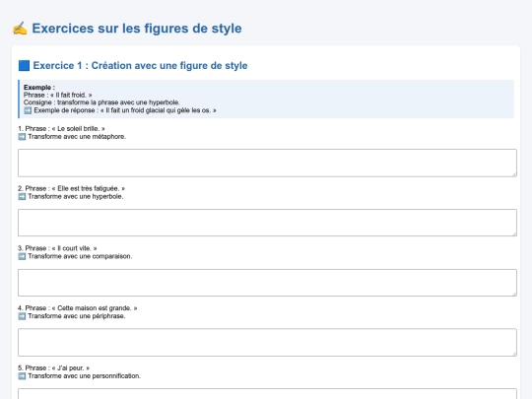Click the text '4. Phrase : « Cette maison est grande. »'
The width and height of the screenshot is (532, 399).
78,308
